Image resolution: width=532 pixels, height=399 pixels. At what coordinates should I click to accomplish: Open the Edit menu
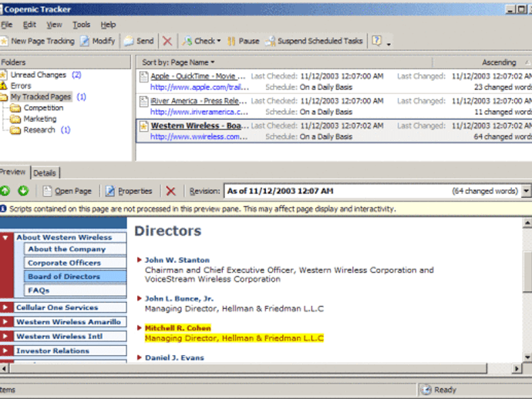pyautogui.click(x=29, y=25)
